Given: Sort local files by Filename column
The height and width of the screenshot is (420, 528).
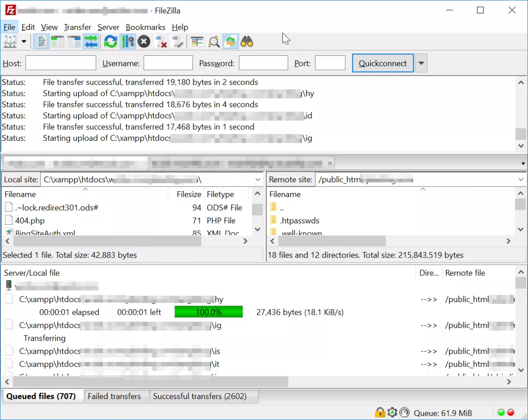Looking at the screenshot, I should pos(85,194).
